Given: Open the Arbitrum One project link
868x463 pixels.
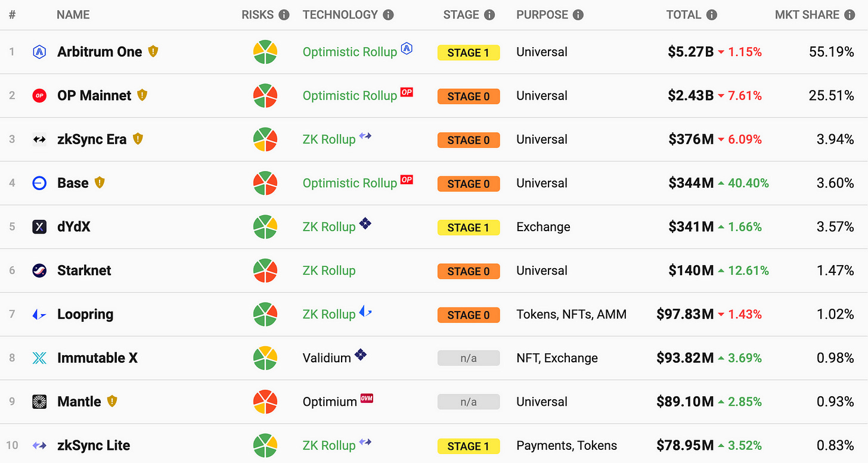Looking at the screenshot, I should [100, 52].
